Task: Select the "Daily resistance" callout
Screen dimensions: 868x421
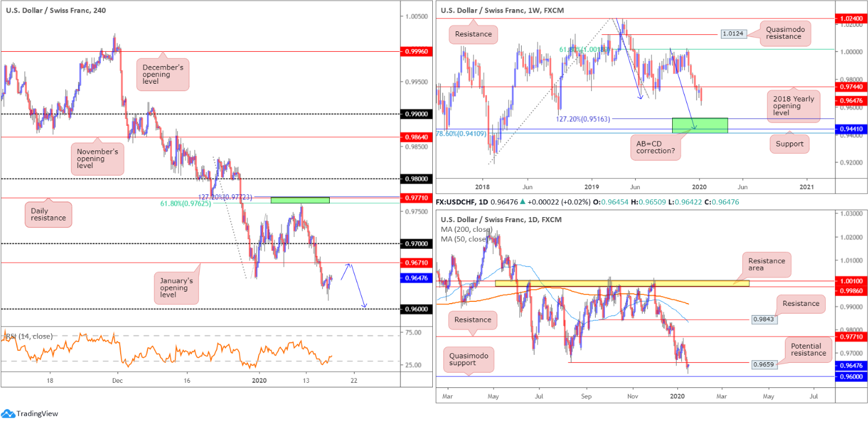Action: coord(48,215)
